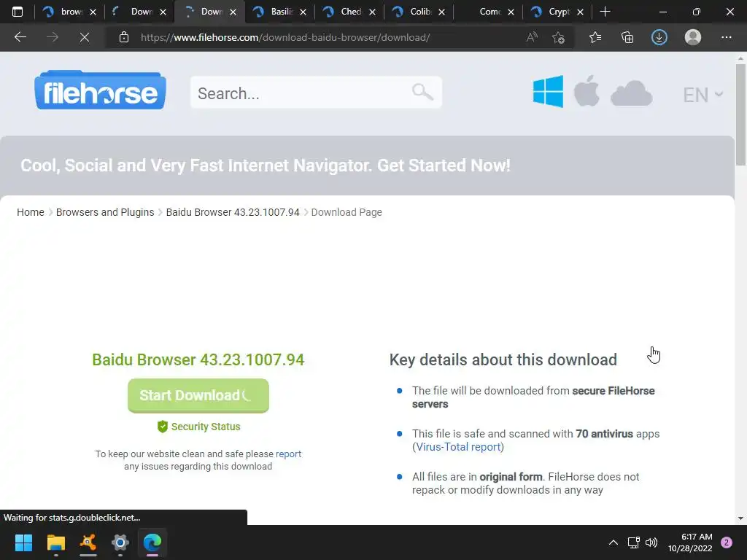The height and width of the screenshot is (560, 747).
Task: View site information lock icon
Action: tap(124, 37)
